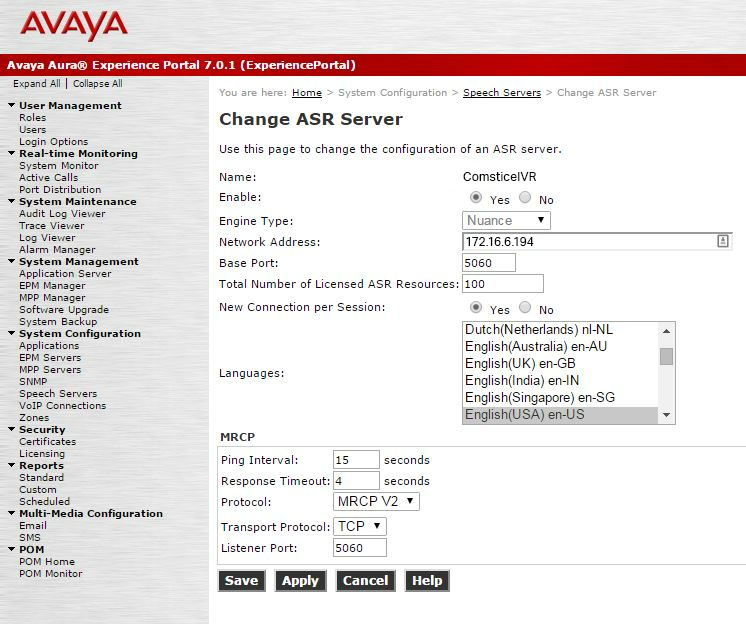Collapse the System Configuration section
This screenshot has height=624, width=746.
coord(11,333)
